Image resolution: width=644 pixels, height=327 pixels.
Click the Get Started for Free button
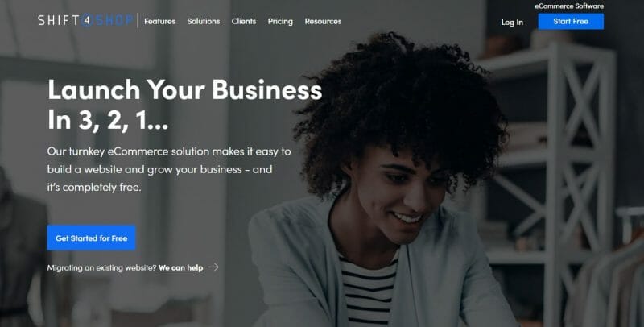91,238
